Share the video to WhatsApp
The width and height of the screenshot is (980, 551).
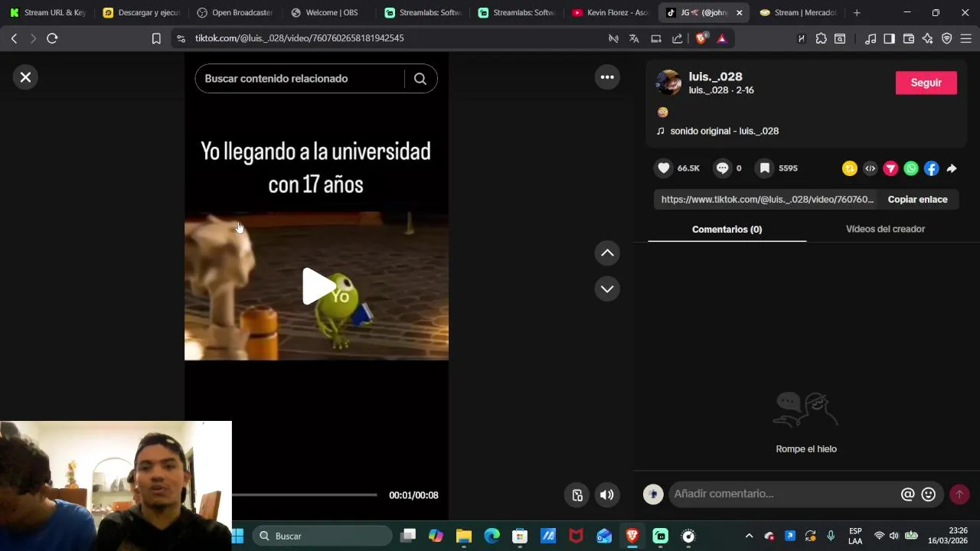911,169
